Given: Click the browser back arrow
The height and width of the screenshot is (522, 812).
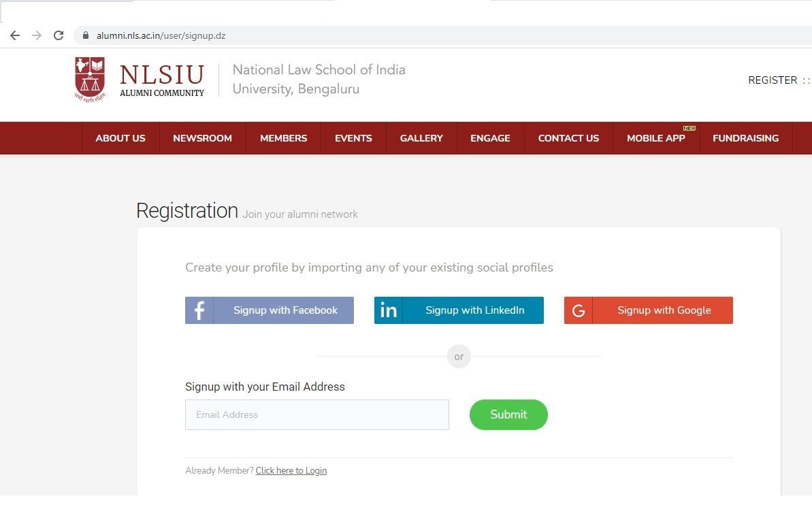Looking at the screenshot, I should click(x=15, y=35).
